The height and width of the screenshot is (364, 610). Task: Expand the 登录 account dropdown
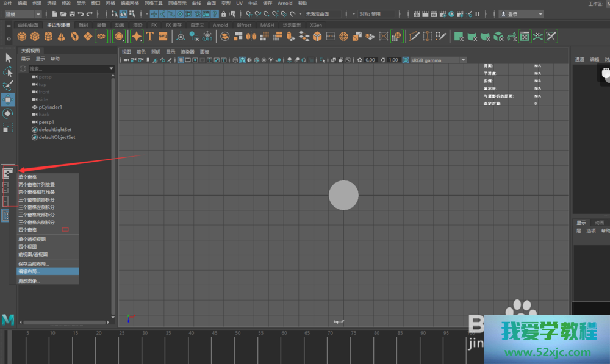coord(522,14)
